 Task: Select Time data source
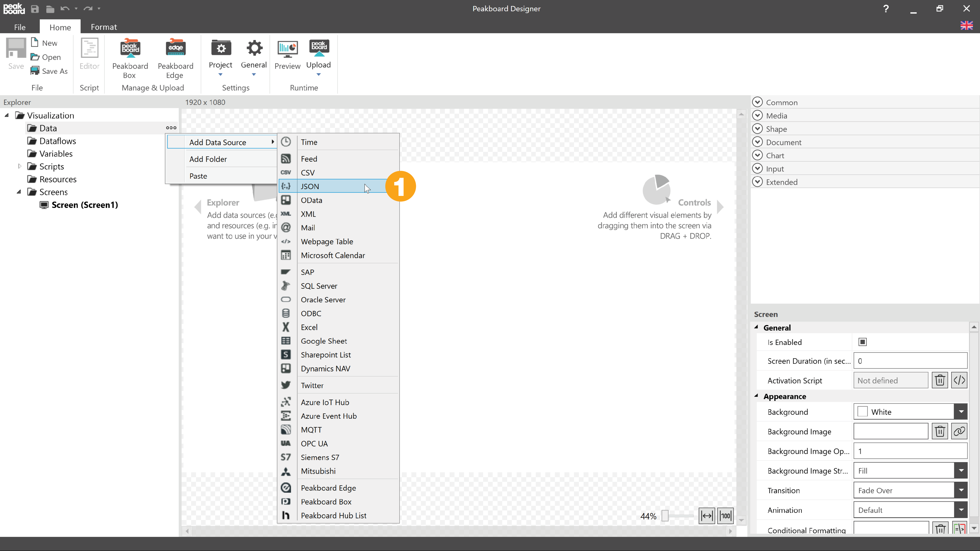click(x=339, y=142)
